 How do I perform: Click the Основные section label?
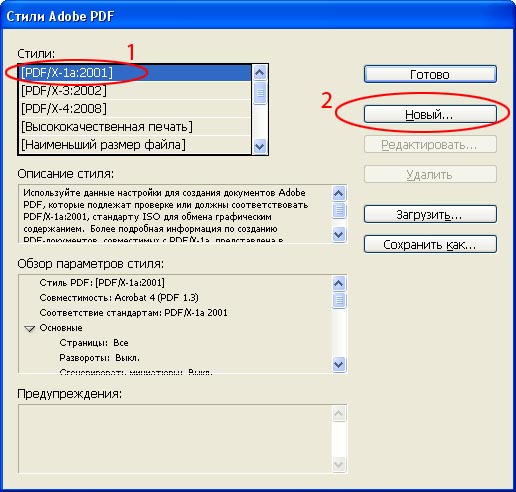[x=61, y=328]
